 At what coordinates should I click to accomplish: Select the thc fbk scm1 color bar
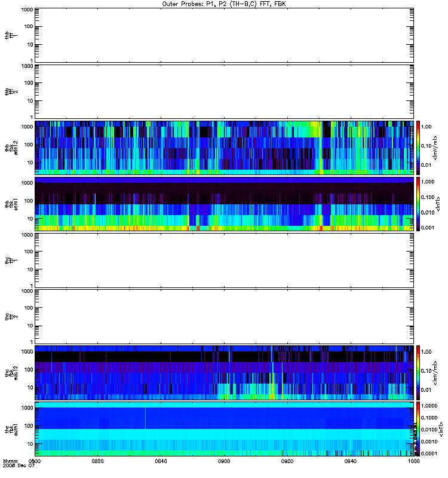[418, 429]
